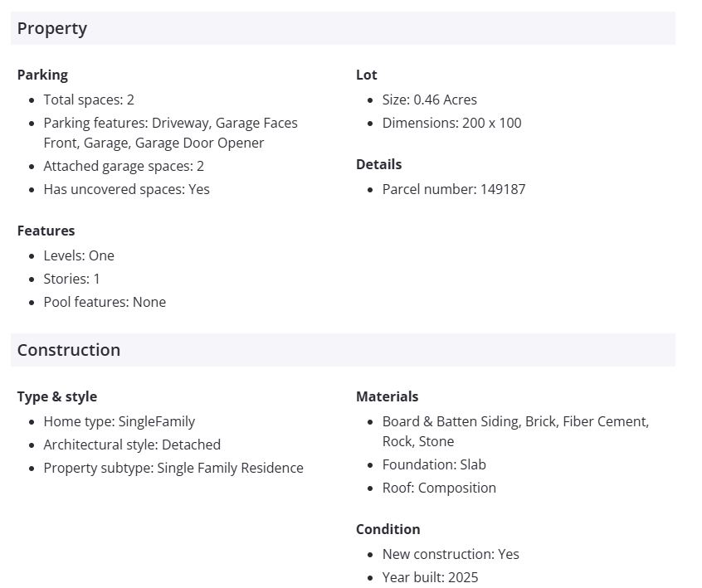The image size is (702, 588).
Task: Click Property subtype: Single Family Residence
Action: (x=173, y=468)
